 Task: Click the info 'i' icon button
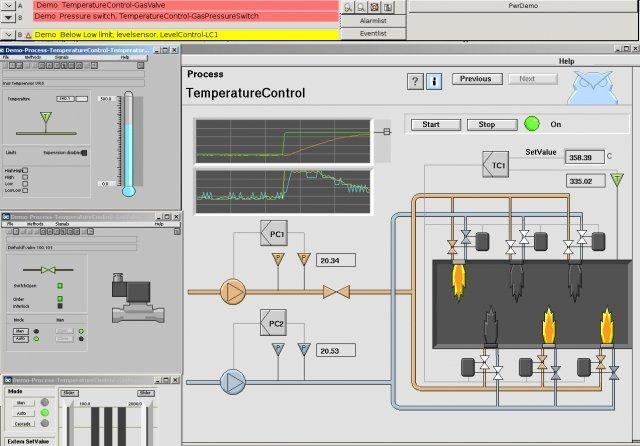434,81
